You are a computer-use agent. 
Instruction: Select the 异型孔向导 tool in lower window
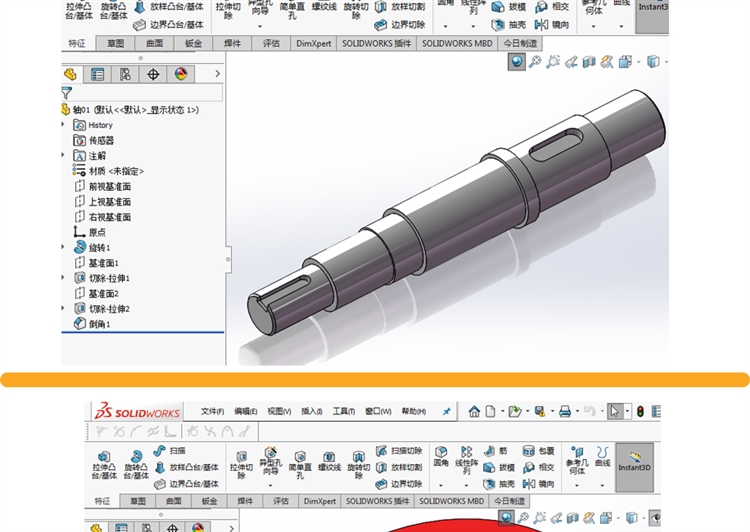coord(270,461)
